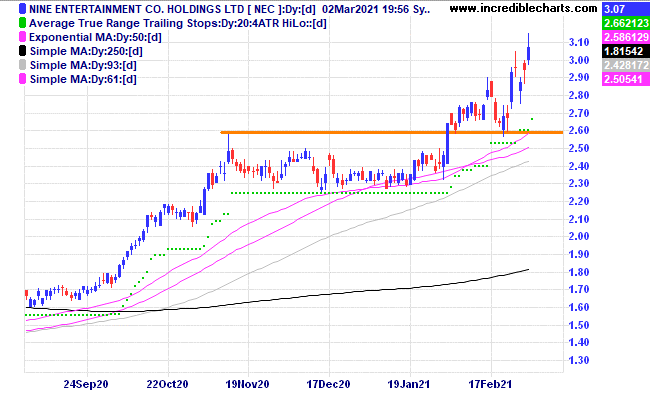The width and height of the screenshot is (651, 395).
Task: Click the blue 3.07 price value box
Action: [625, 9]
